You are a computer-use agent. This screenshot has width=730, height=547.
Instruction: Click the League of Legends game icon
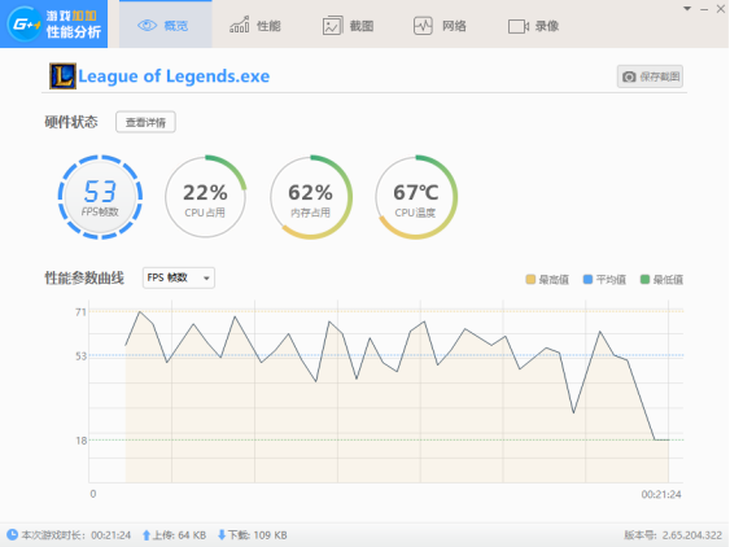click(62, 76)
